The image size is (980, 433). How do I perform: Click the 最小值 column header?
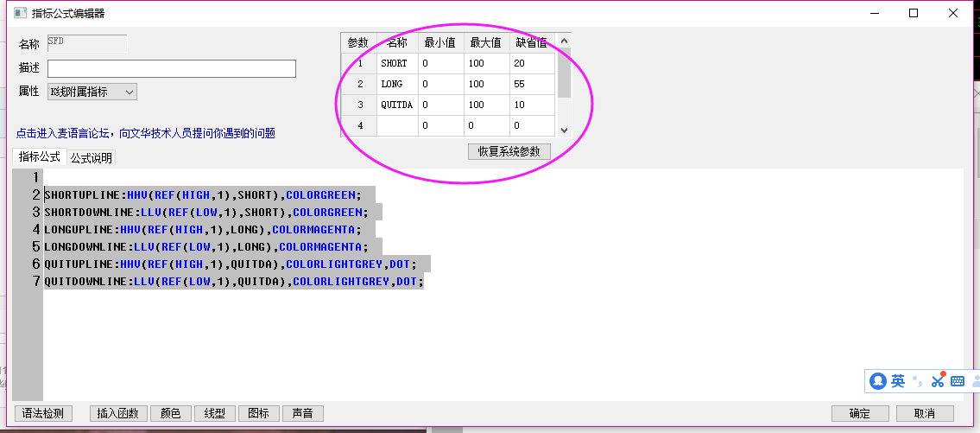pyautogui.click(x=440, y=43)
